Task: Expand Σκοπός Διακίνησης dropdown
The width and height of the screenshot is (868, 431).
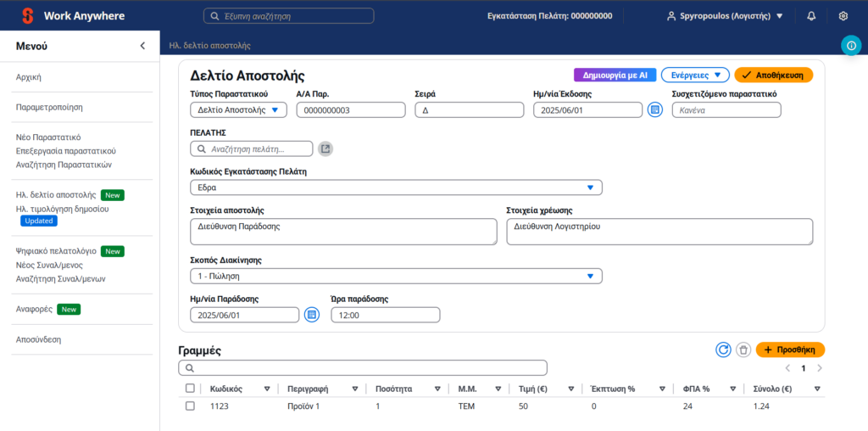Action: 396,276
